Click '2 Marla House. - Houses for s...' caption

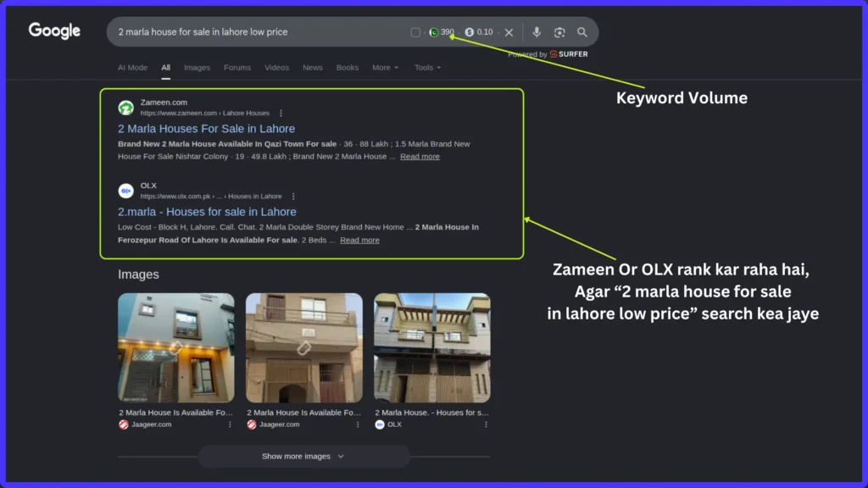tap(431, 413)
